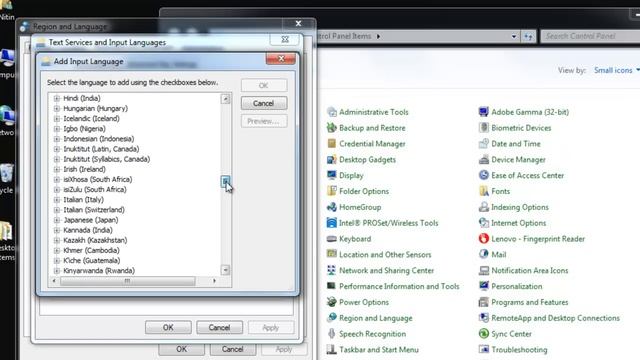Click the Folder Options icon
The width and height of the screenshot is (640, 360).
pos(331,191)
